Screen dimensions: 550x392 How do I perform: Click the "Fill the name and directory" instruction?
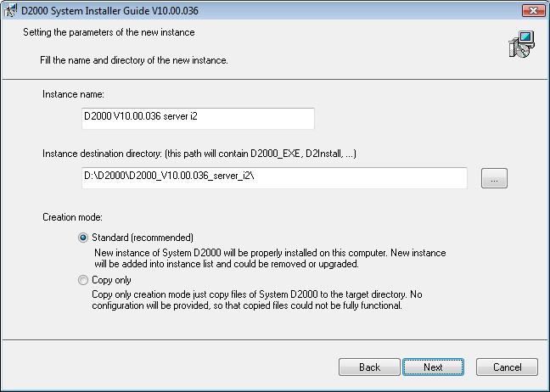tap(133, 61)
